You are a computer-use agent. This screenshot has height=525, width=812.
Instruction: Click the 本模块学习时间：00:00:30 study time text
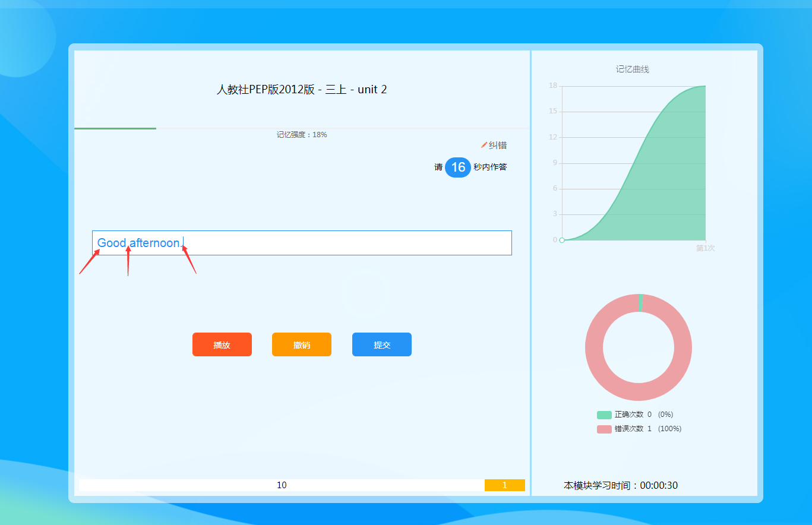(621, 486)
